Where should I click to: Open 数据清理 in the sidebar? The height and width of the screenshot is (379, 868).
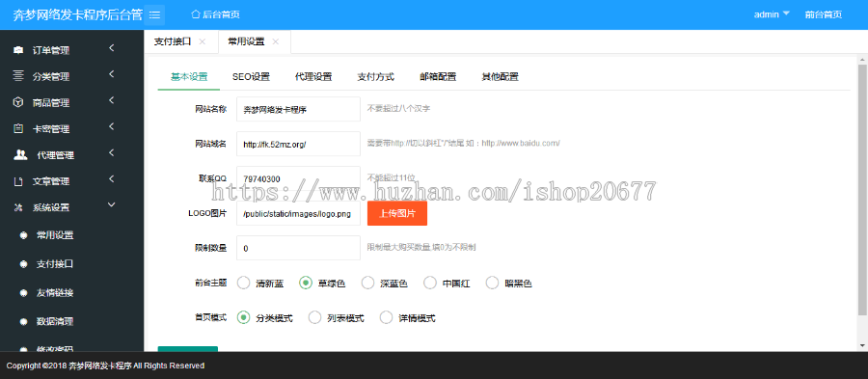tap(55, 321)
